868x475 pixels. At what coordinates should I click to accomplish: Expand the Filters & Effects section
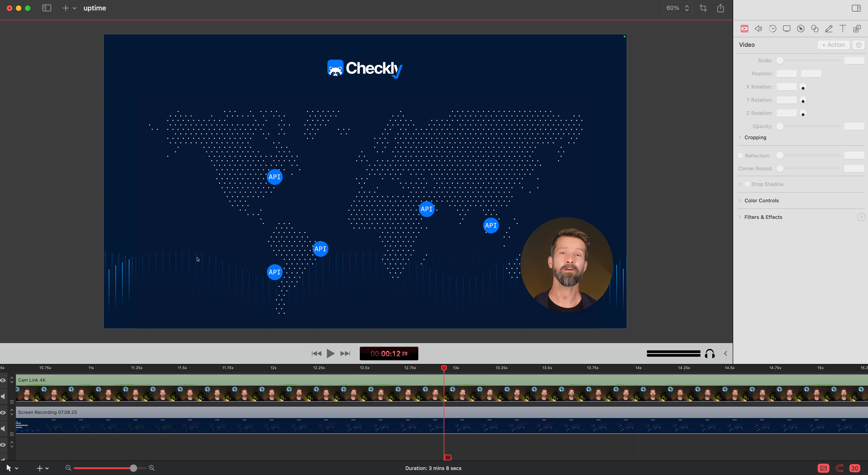(740, 217)
